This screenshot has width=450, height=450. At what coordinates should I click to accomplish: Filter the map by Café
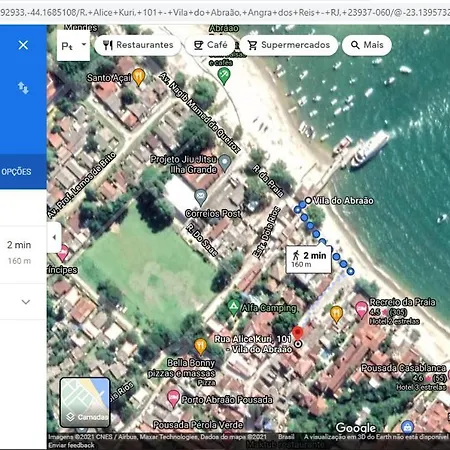[211, 45]
